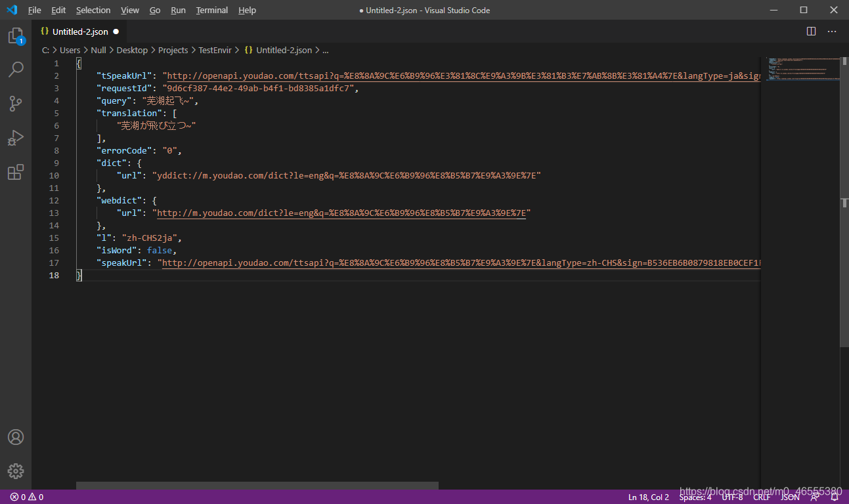Click the feedback icon in status bar

815,497
